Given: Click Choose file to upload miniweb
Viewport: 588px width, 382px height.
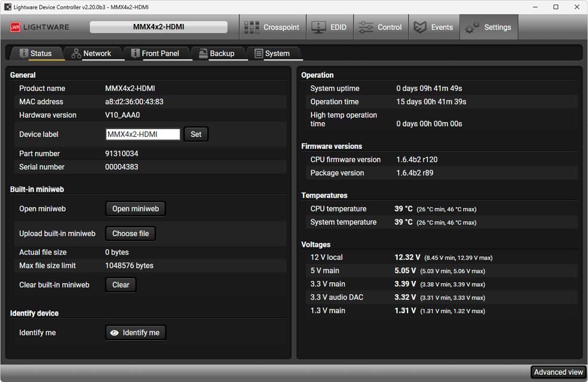Looking at the screenshot, I should pyautogui.click(x=130, y=234).
